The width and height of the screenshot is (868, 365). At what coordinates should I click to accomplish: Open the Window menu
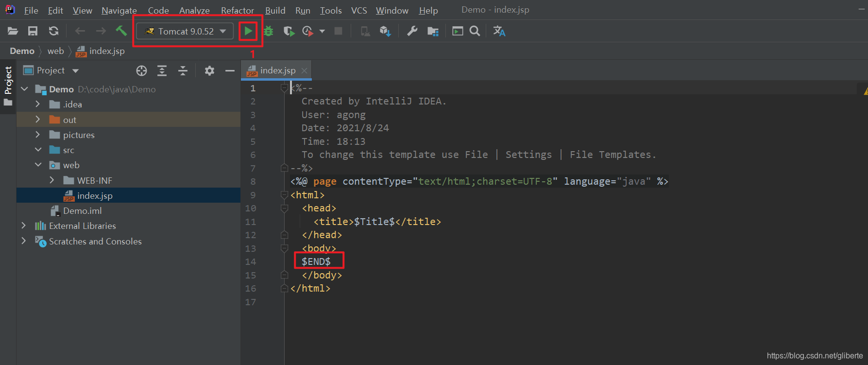click(x=392, y=10)
